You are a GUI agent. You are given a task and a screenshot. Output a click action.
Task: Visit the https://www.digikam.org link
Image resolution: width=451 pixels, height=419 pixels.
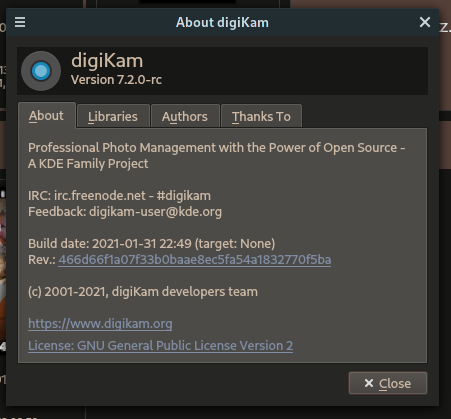coord(100,324)
